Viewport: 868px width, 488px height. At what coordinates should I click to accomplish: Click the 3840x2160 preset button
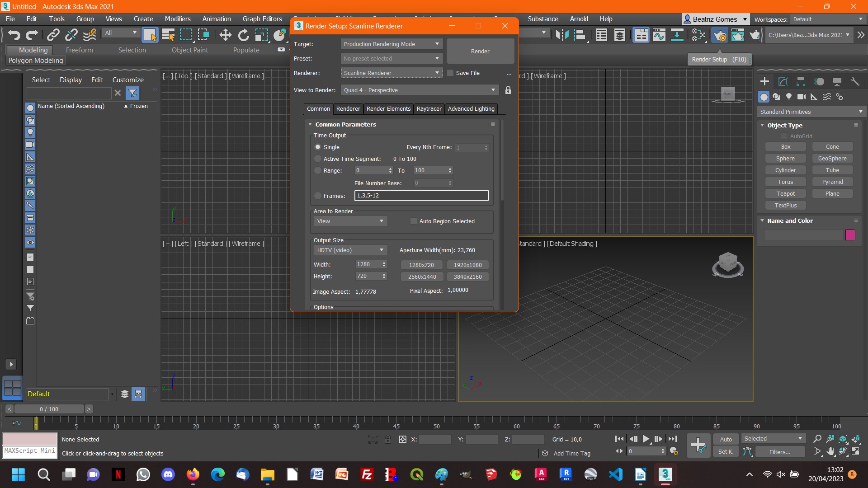pyautogui.click(x=467, y=277)
